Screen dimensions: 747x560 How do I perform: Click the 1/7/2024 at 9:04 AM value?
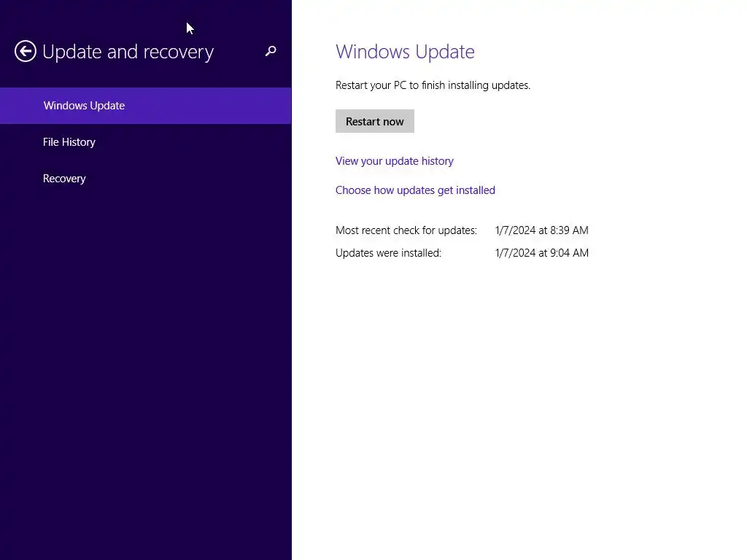pos(542,253)
